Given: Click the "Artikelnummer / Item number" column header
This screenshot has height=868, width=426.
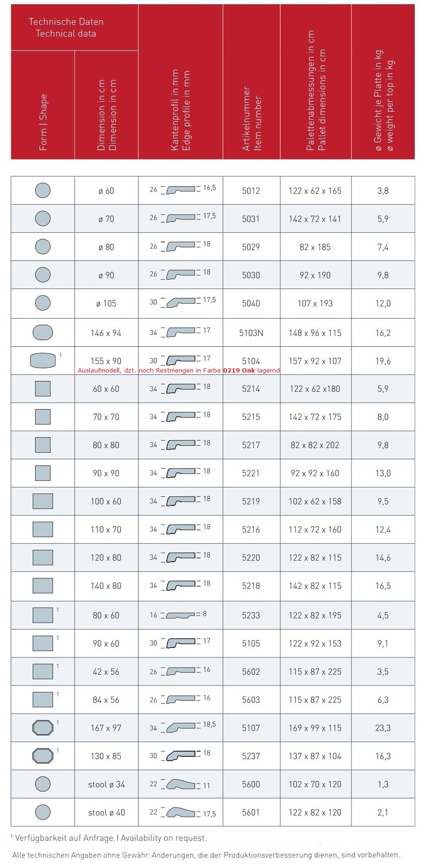Looking at the screenshot, I should 251,118.
